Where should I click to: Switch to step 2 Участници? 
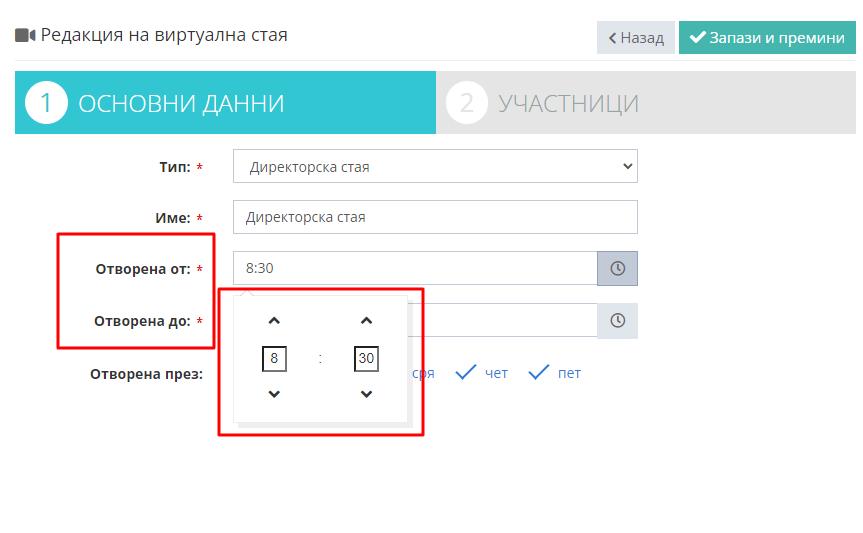click(646, 102)
